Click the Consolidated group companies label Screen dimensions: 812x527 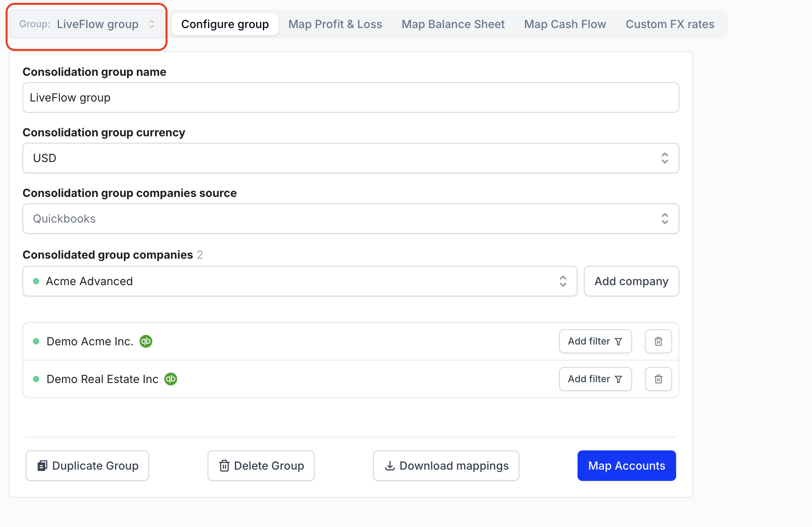tap(108, 255)
